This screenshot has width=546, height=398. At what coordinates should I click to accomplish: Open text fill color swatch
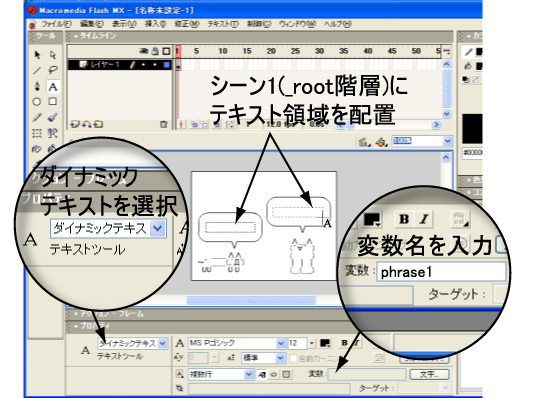click(x=325, y=343)
